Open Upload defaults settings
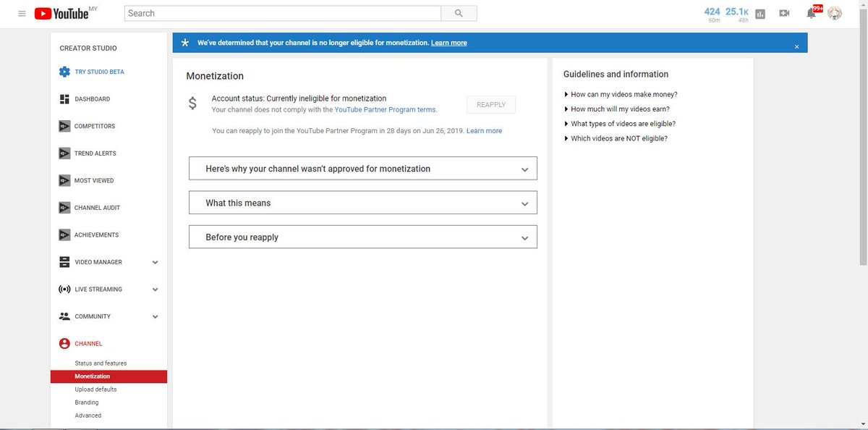Image resolution: width=868 pixels, height=430 pixels. pyautogui.click(x=95, y=389)
